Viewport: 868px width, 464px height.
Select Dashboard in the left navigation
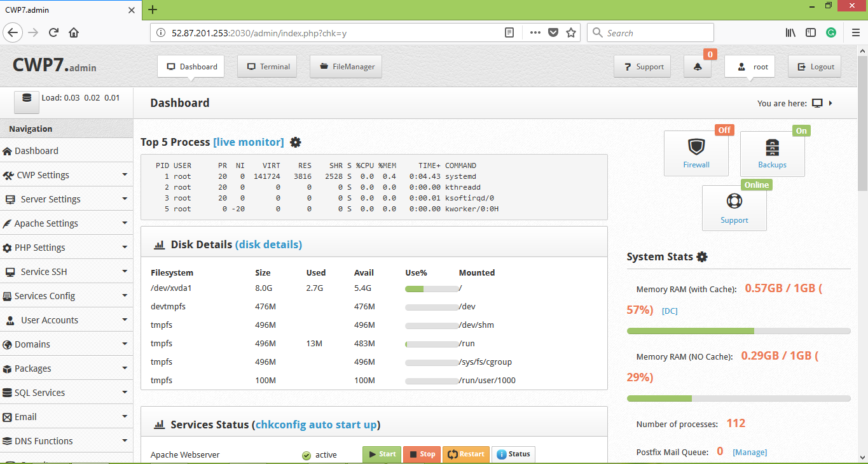(x=67, y=151)
